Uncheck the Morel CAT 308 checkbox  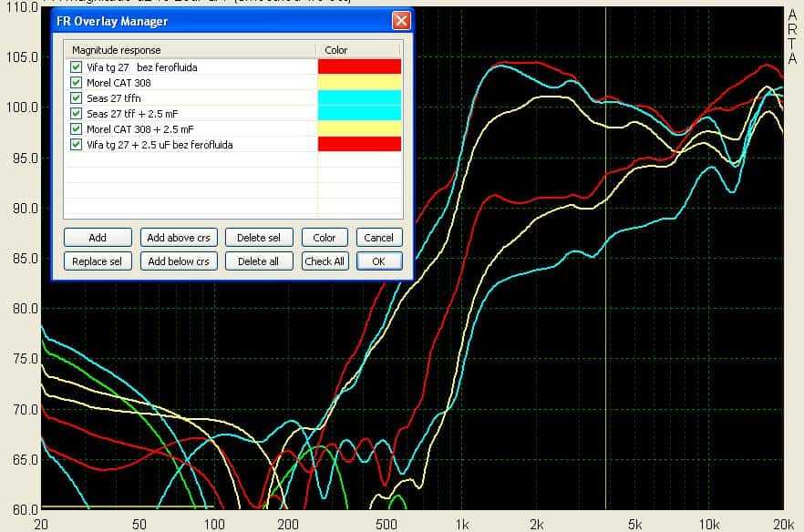coord(76,83)
